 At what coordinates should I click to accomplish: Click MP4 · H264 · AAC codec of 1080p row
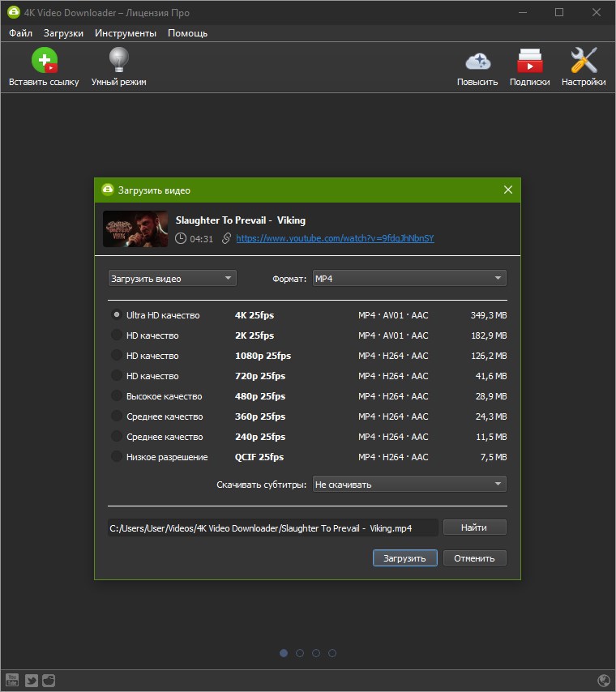tap(393, 356)
